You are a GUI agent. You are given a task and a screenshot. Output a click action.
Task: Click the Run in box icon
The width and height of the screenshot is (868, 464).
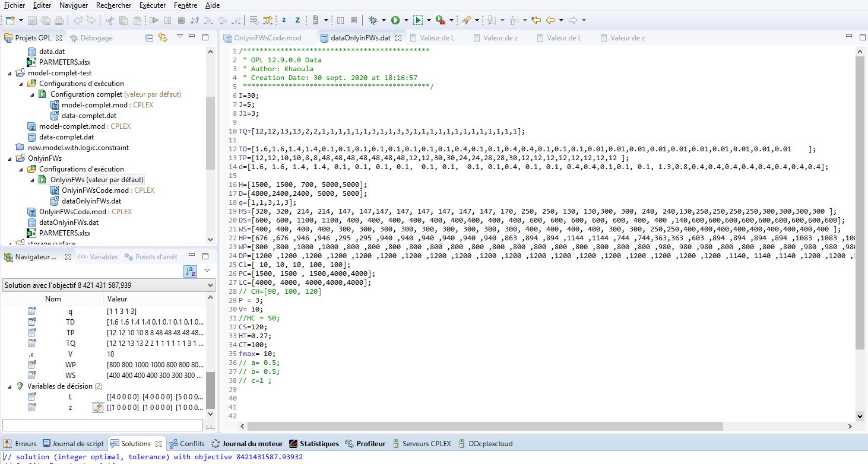tap(417, 20)
